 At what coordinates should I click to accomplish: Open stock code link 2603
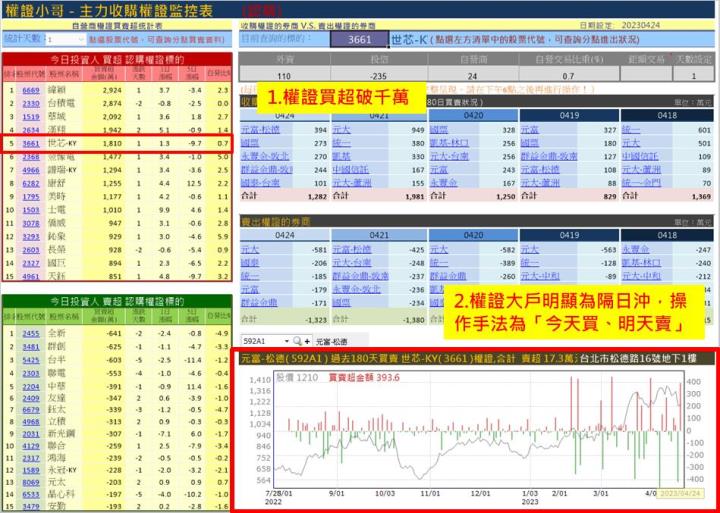coord(31,250)
